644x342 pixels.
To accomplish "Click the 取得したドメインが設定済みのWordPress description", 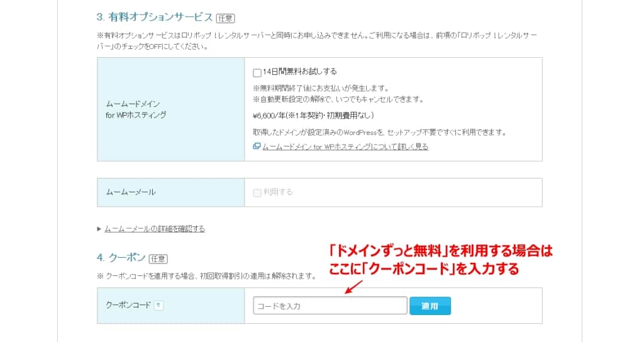I will (379, 133).
